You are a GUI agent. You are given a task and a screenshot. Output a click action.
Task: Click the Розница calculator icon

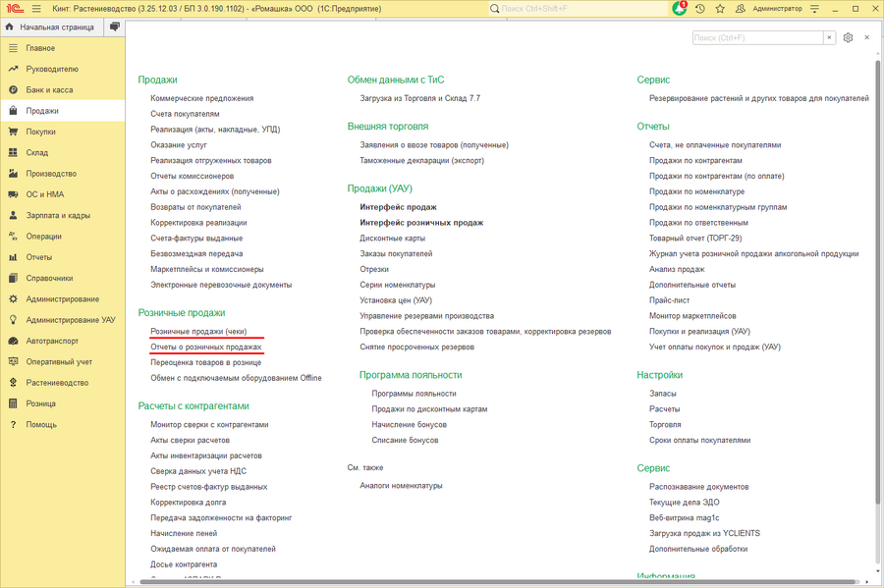[x=13, y=403]
